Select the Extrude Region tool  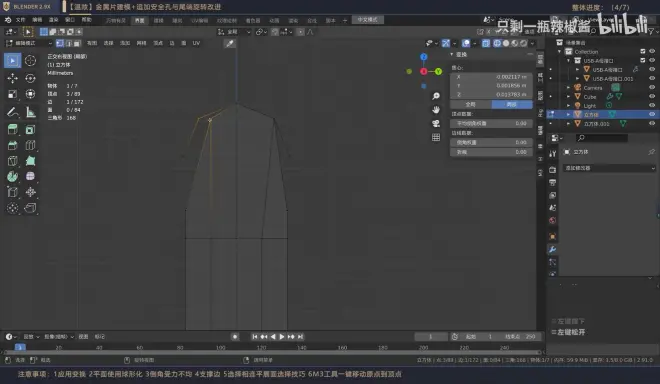[x=12, y=130]
